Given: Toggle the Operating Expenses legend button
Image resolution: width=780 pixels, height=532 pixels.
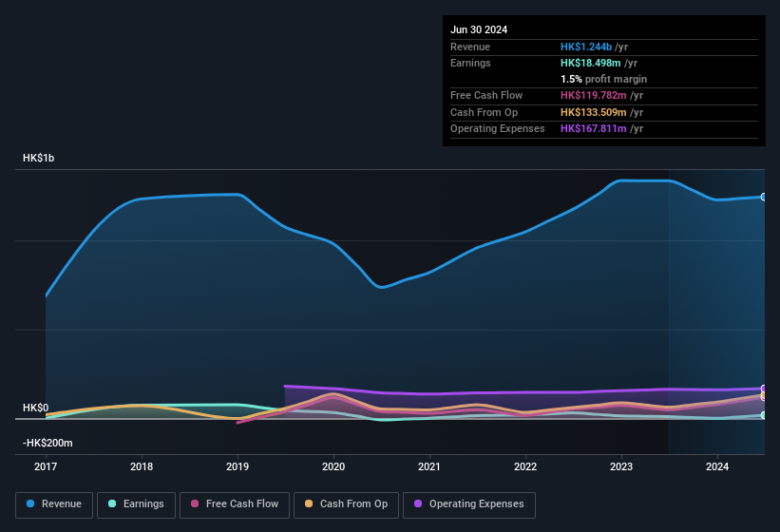Looking at the screenshot, I should 469,504.
